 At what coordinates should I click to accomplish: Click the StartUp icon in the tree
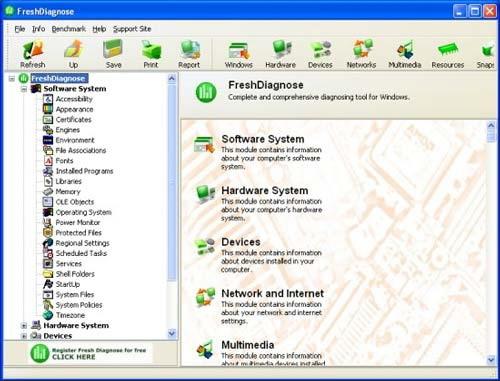tap(48, 284)
